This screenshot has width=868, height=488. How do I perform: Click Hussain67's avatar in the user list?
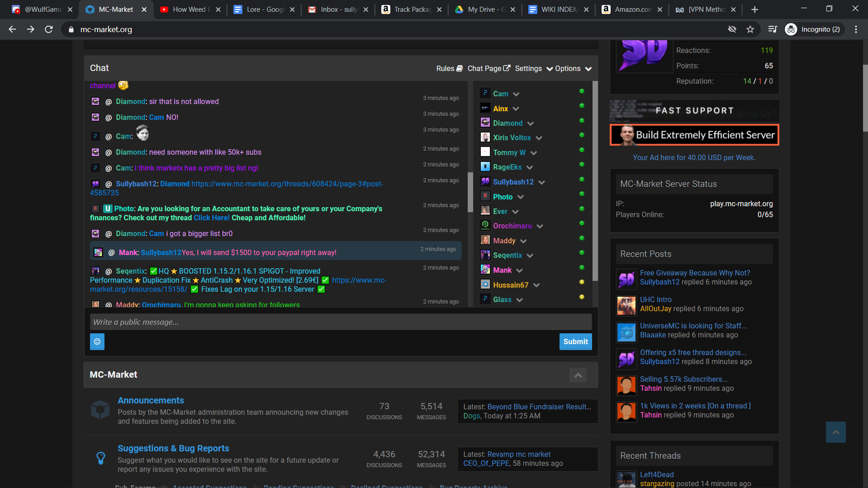(485, 284)
